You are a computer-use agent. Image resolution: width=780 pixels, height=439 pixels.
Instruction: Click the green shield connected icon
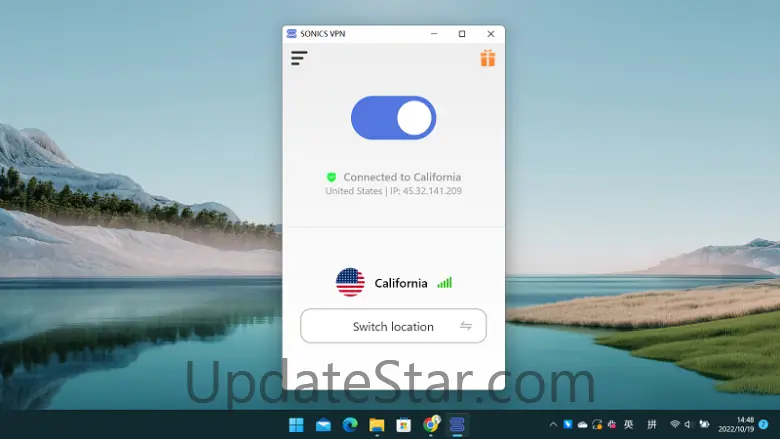331,177
